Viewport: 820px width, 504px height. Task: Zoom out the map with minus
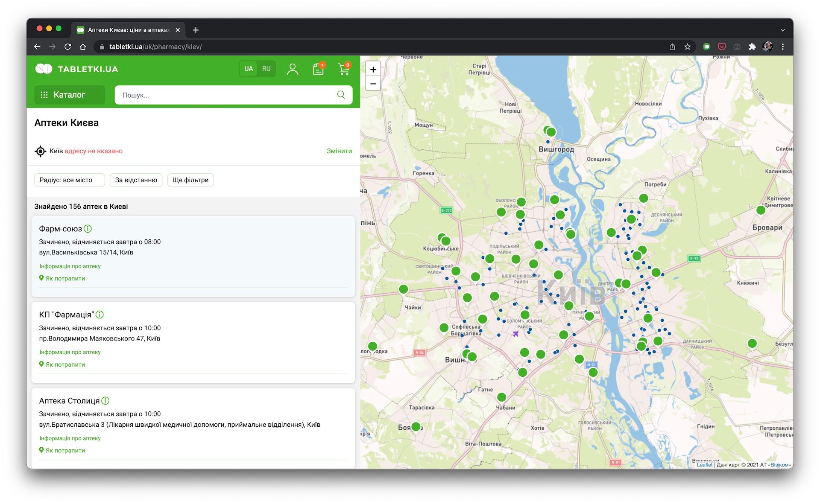(x=373, y=84)
